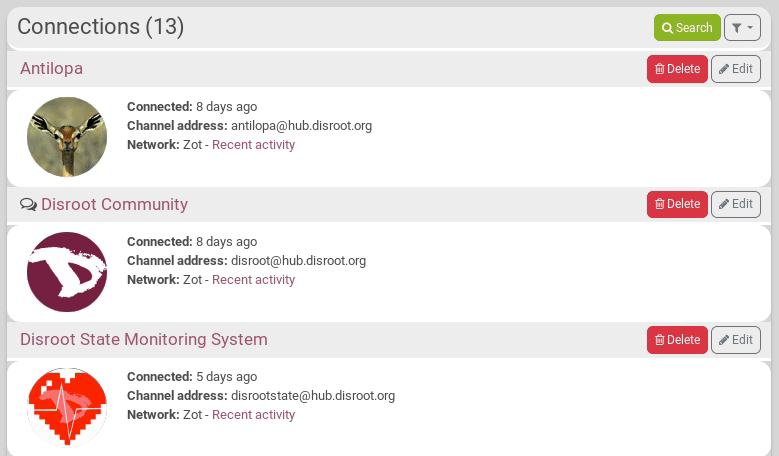Screen dimensions: 779x456
Task: Edit the Disroot Community connection
Action: click(x=735, y=204)
